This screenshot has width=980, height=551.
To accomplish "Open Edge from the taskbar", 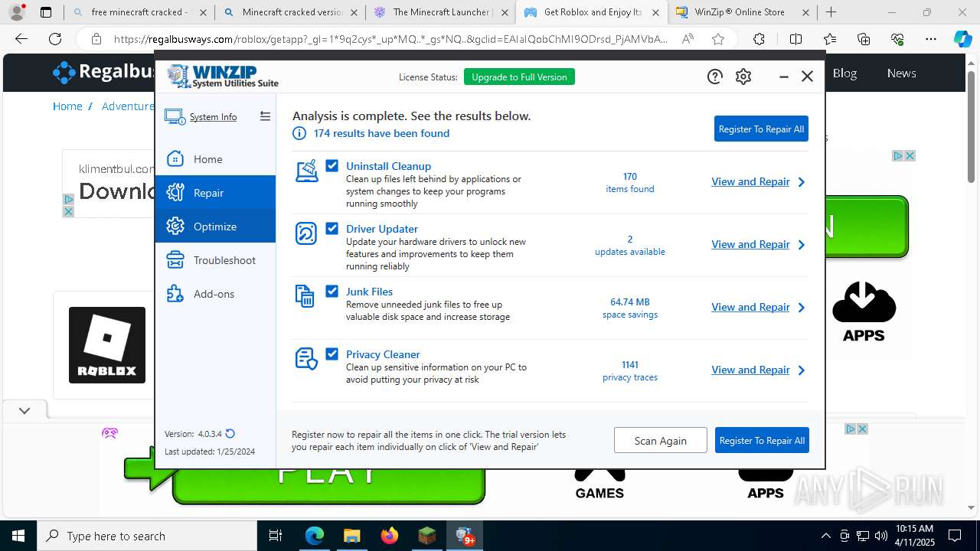I will tap(315, 536).
